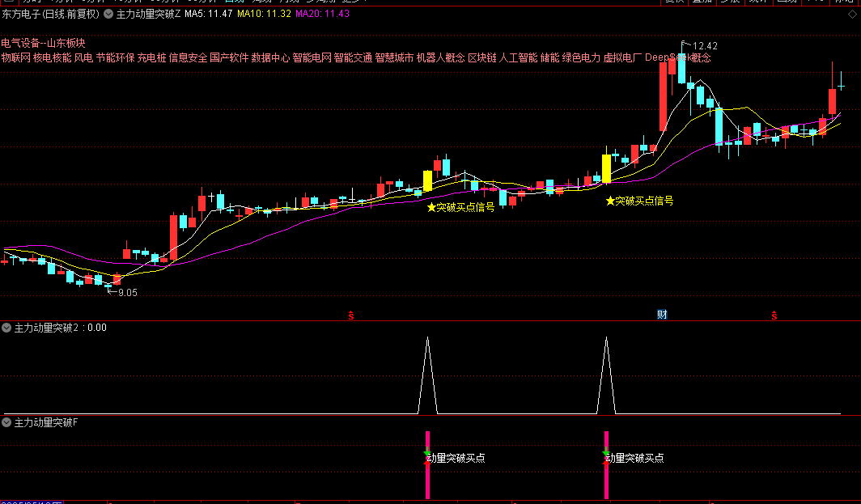Viewport: 861px width, 504px height.
Task: Open the 物联网 concept tag
Action: (x=16, y=57)
